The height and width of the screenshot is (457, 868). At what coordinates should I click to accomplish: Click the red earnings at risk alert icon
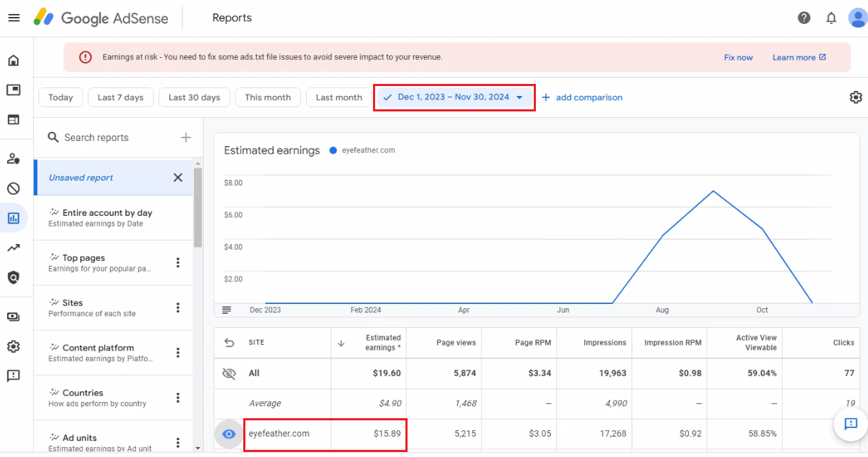pos(85,57)
